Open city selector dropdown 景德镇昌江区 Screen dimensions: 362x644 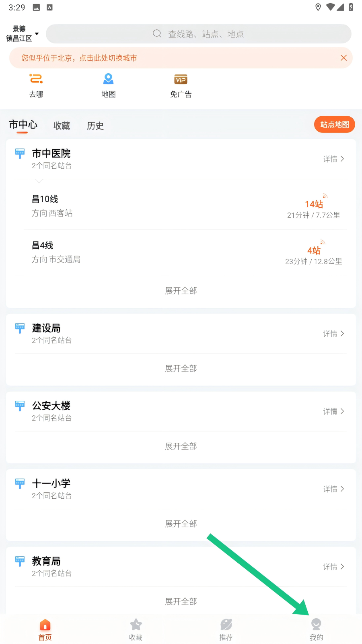pos(23,34)
